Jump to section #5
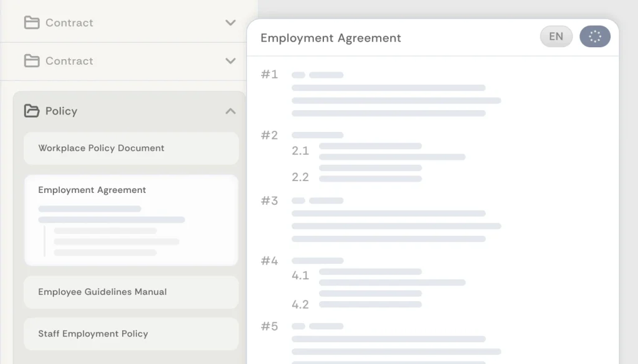638x364 pixels. pyautogui.click(x=270, y=327)
